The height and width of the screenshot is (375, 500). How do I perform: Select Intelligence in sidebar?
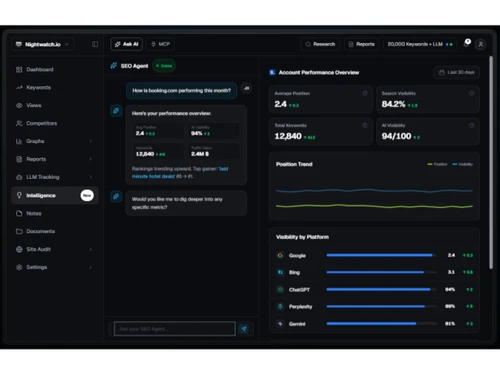tap(55, 195)
